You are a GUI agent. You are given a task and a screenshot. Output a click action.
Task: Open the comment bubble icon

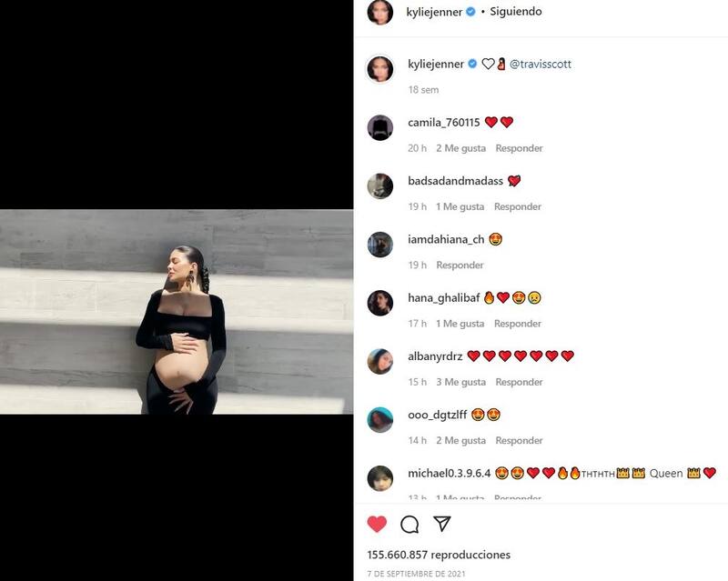(x=409, y=525)
